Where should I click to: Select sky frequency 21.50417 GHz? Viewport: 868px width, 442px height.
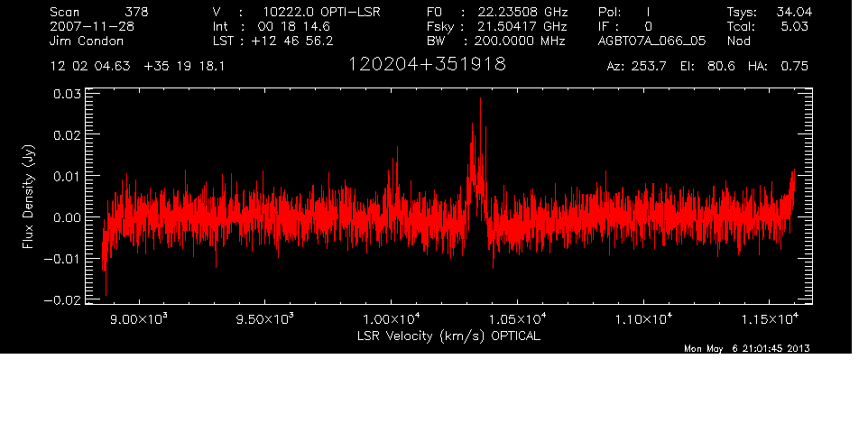point(523,26)
